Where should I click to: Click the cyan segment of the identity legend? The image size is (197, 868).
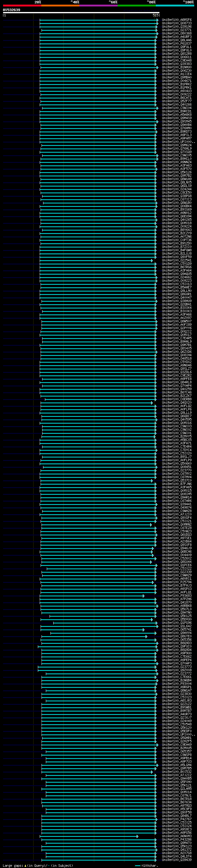pyautogui.click(x=175, y=6)
